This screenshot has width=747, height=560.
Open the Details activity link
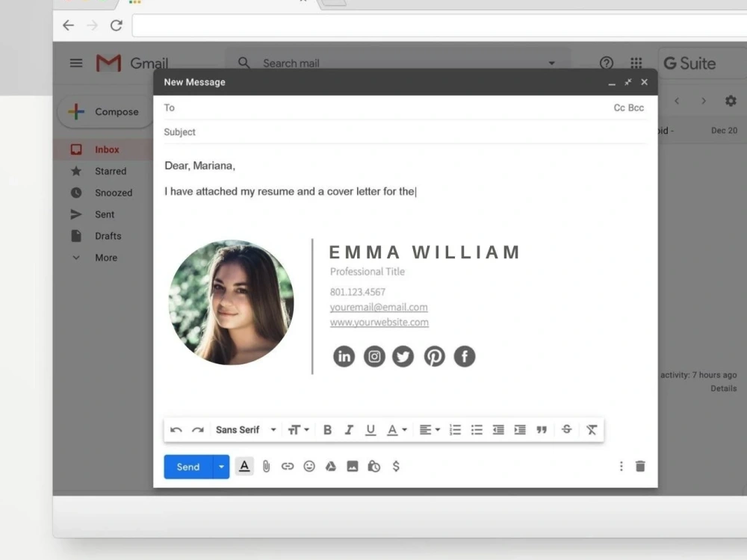point(724,388)
